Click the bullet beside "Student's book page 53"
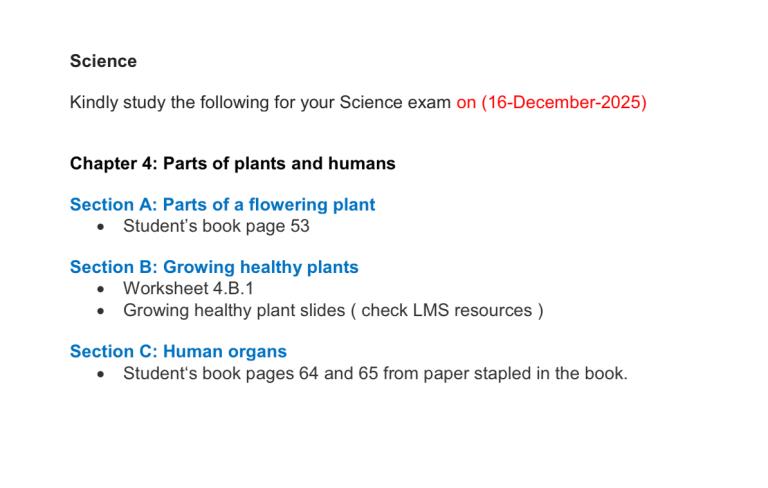The image size is (768, 488). (x=102, y=227)
